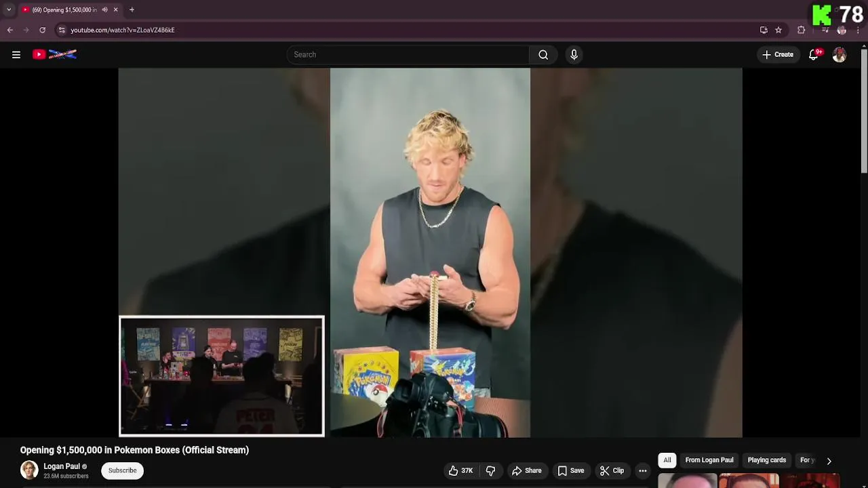Open the Logan Paul channel name link

tap(62, 466)
